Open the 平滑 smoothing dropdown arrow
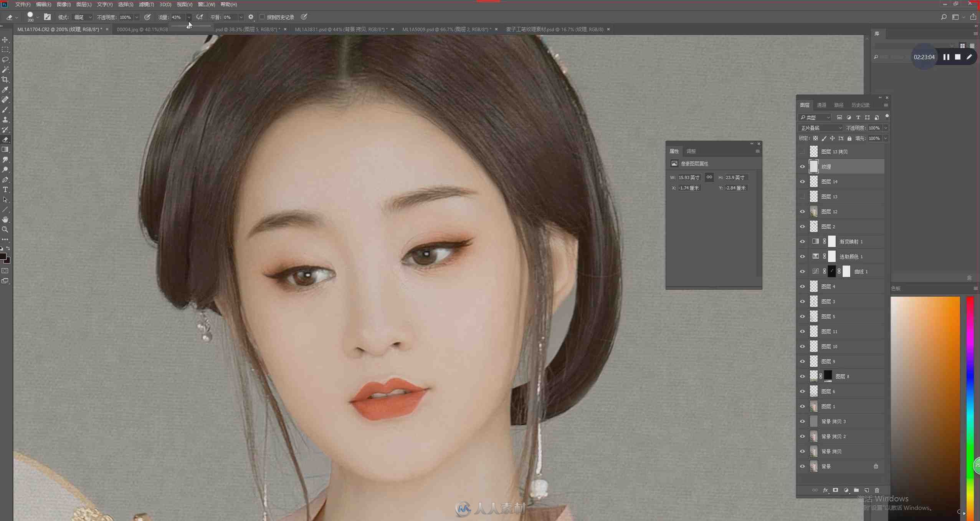The height and width of the screenshot is (521, 980). click(x=241, y=17)
